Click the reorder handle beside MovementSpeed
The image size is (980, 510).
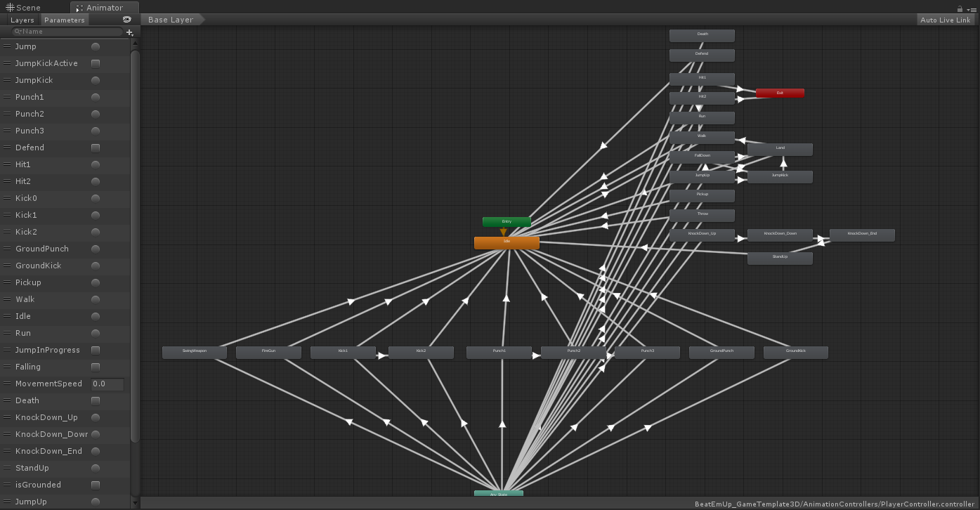(x=7, y=384)
